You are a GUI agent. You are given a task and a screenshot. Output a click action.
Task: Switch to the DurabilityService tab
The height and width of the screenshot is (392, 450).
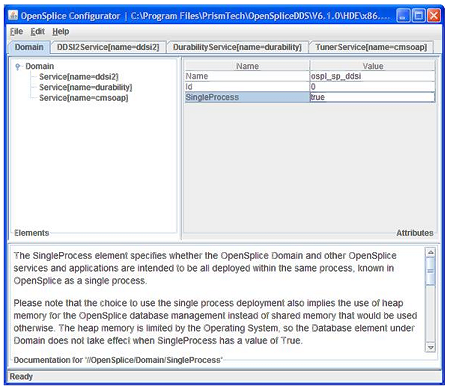point(237,47)
